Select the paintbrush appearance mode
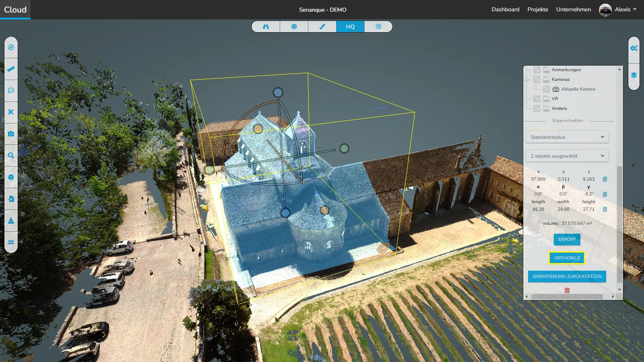This screenshot has height=362, width=644. point(322,27)
